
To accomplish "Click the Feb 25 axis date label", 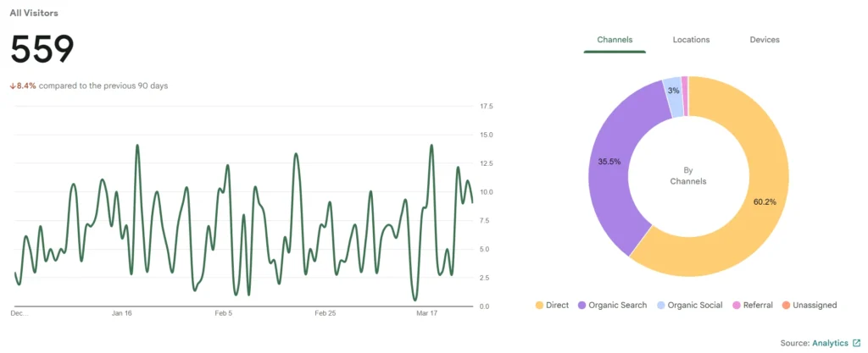I will [x=325, y=313].
